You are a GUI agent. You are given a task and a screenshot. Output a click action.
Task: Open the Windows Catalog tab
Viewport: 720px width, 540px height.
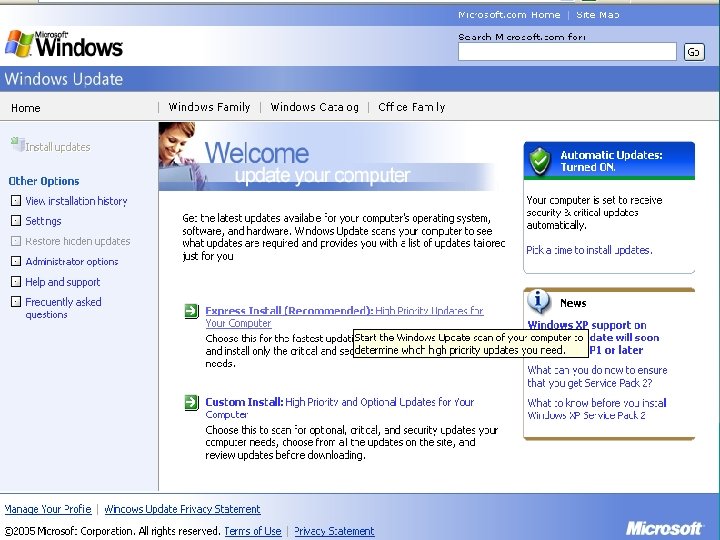click(x=315, y=107)
